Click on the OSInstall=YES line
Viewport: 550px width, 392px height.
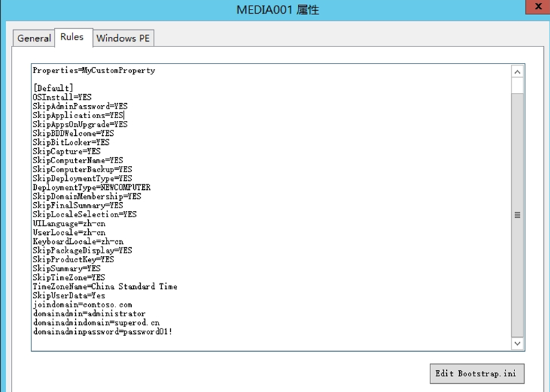(x=62, y=97)
